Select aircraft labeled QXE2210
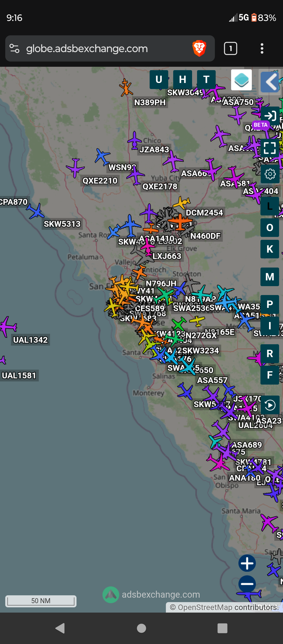The height and width of the screenshot is (644, 283). (100, 181)
